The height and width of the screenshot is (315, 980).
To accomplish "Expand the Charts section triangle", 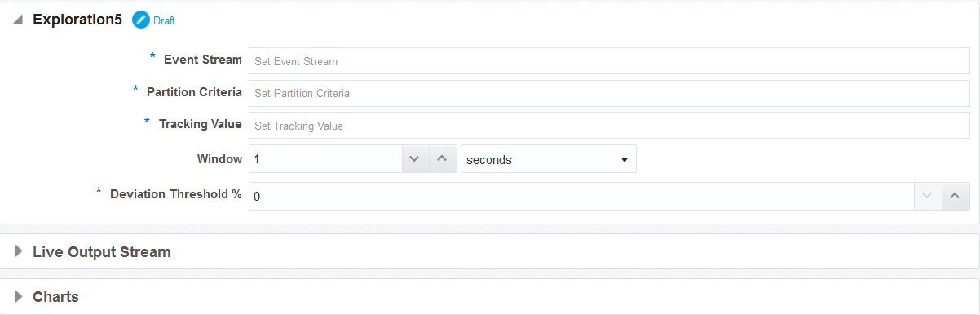I will click(x=19, y=296).
